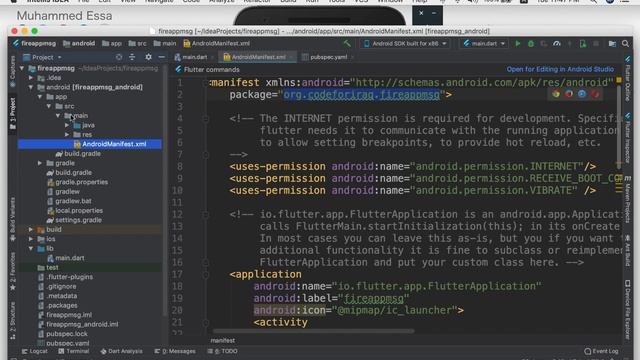Expand the .idea folder

31,78
